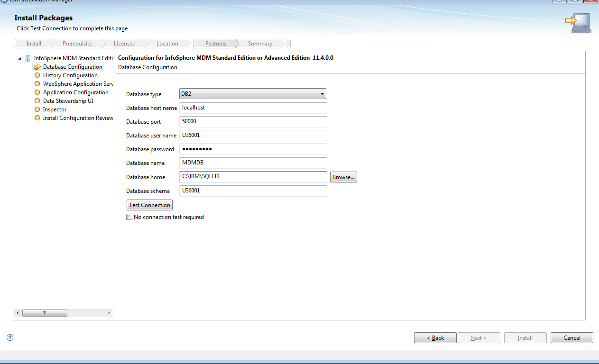
Task: Click the Database home path field
Action: click(253, 177)
